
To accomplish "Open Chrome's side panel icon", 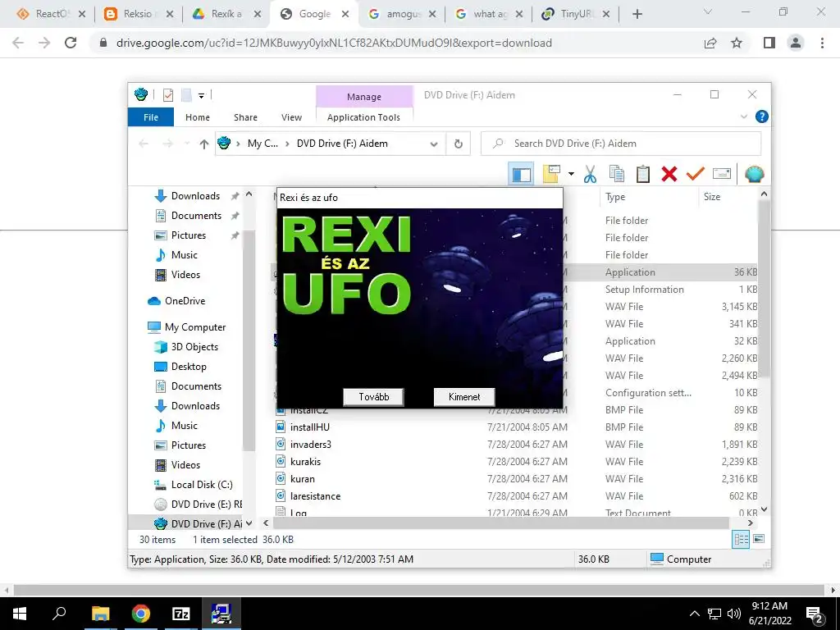I will pos(769,43).
